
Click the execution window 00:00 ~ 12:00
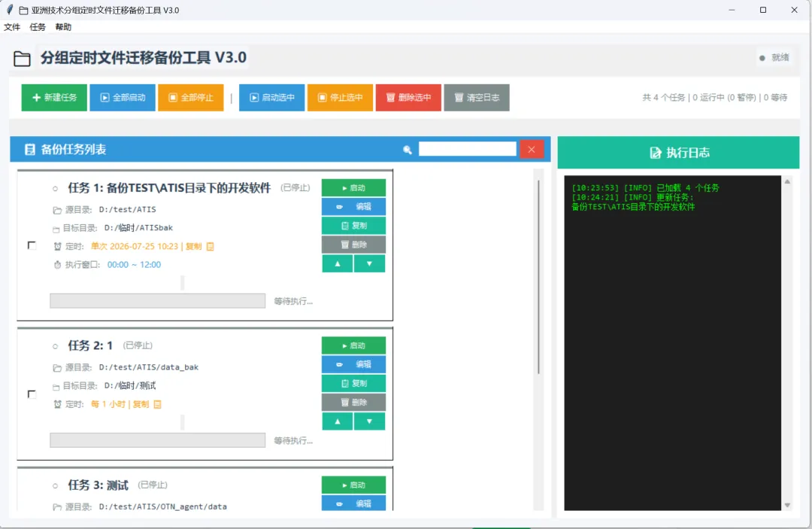coord(134,265)
